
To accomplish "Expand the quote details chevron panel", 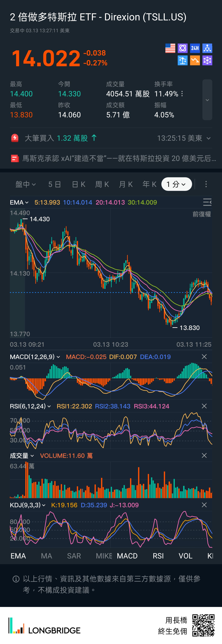I will 207,100.
